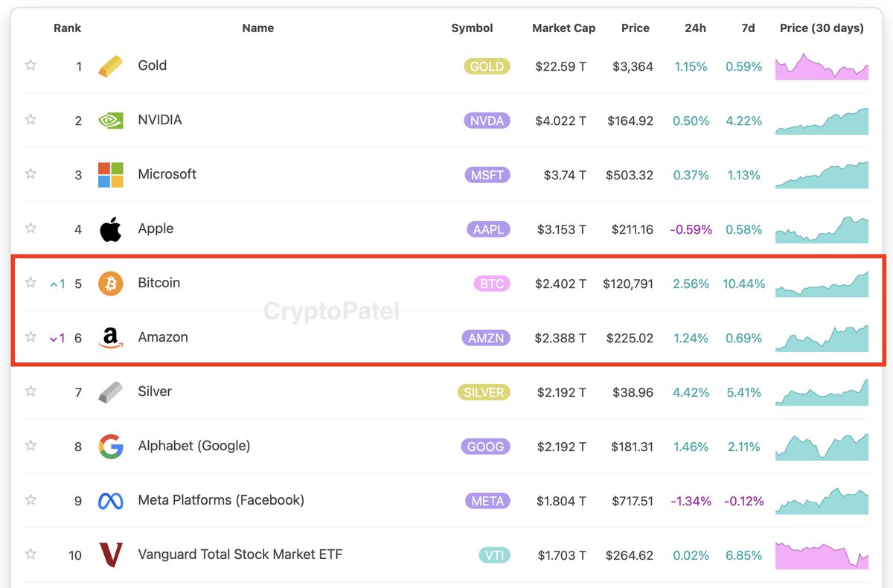
Task: Open the Amazon asset link
Action: pyautogui.click(x=163, y=337)
